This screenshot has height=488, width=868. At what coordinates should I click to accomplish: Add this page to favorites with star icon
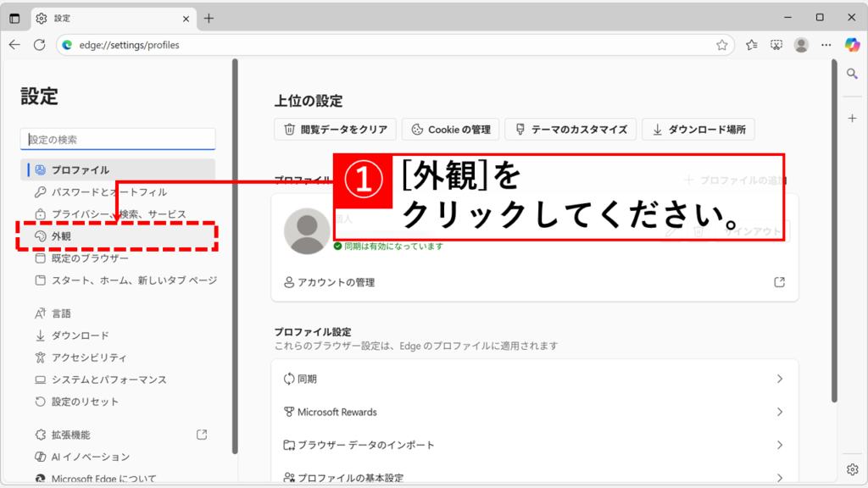(723, 45)
